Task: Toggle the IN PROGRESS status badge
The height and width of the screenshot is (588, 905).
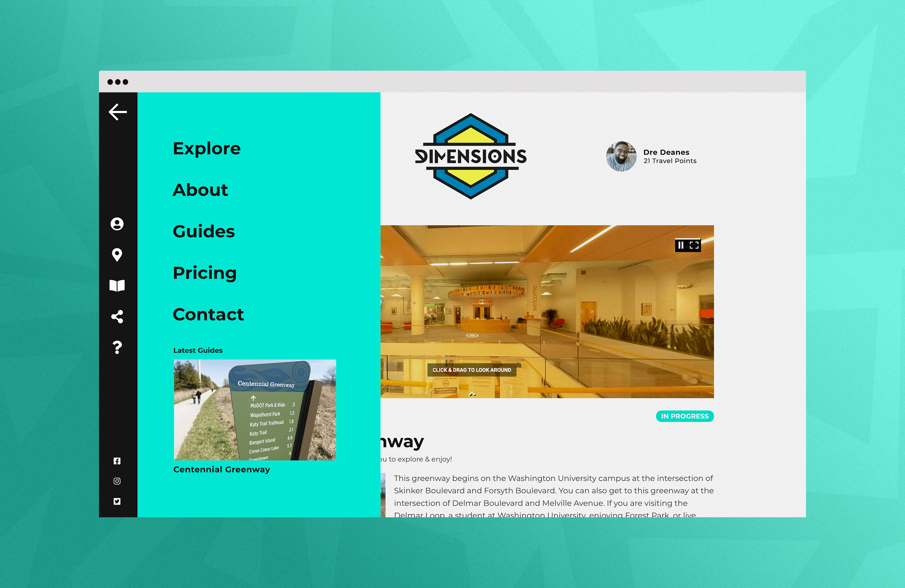Action: point(684,416)
